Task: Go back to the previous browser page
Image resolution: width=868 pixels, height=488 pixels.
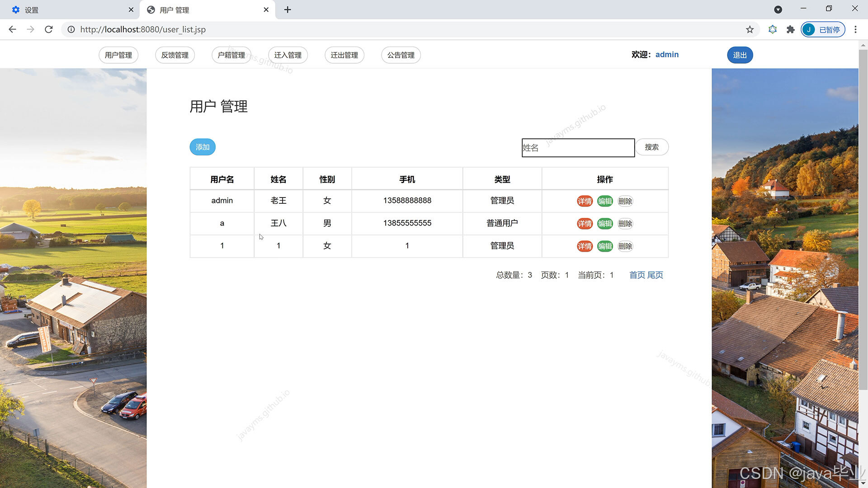Action: pos(12,29)
